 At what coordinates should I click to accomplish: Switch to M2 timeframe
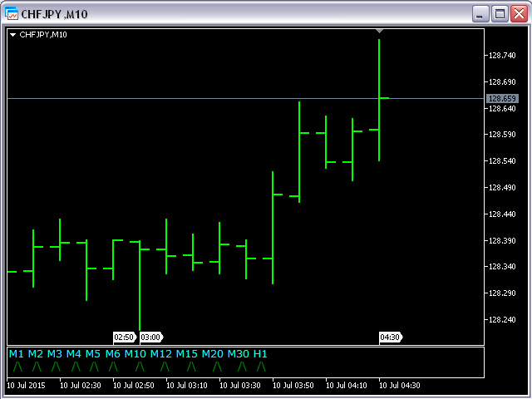35,354
